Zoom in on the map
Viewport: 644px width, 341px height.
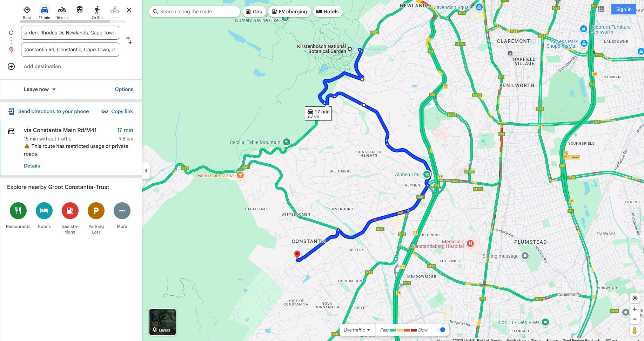pos(635,309)
